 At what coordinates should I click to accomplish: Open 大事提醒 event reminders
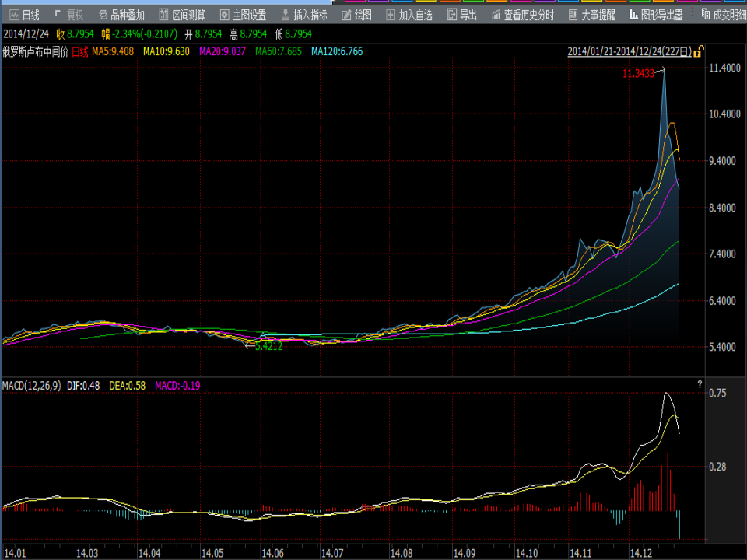click(592, 16)
